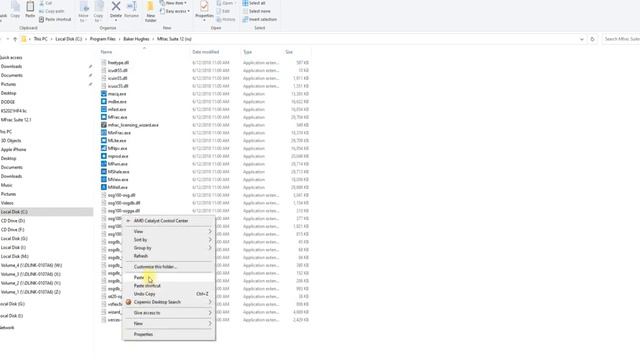Screen dimensions: 640x360
Task: Select the MinFrac.exe icon
Action: [104, 133]
